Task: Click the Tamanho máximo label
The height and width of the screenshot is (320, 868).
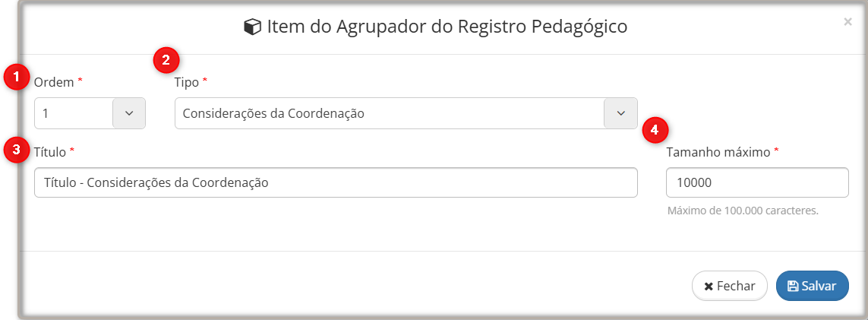Action: coord(718,151)
